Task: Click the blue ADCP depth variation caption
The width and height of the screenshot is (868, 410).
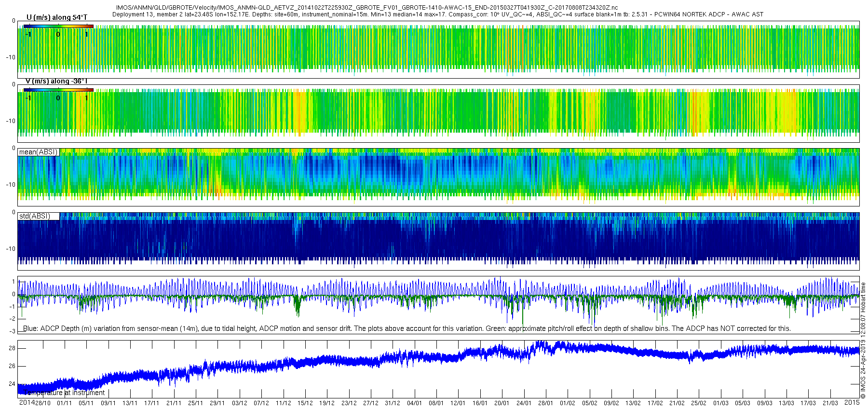Action: (407, 328)
